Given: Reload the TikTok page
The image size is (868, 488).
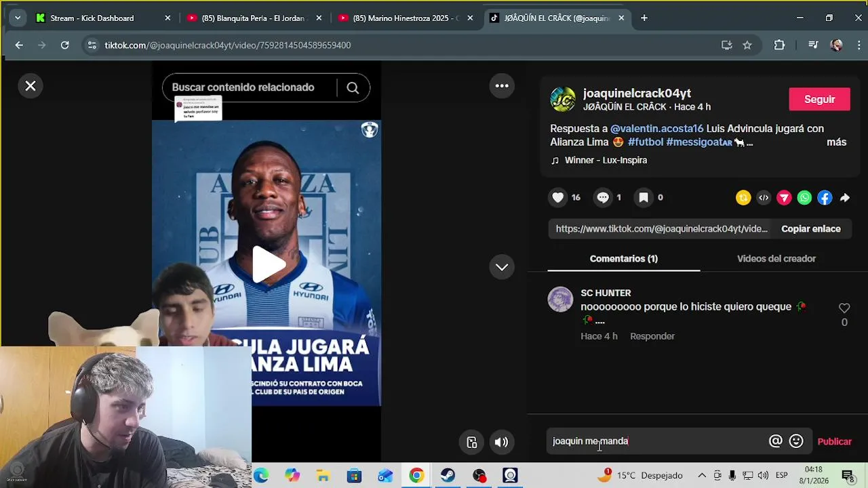Looking at the screenshot, I should tap(64, 45).
